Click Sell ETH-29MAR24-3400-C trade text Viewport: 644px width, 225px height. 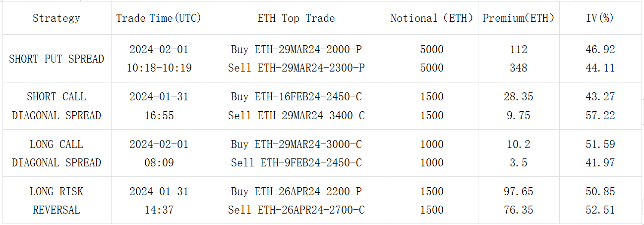coord(296,115)
